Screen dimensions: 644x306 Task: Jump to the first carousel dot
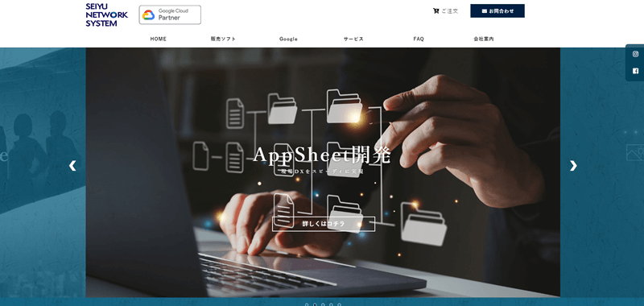tap(307, 304)
